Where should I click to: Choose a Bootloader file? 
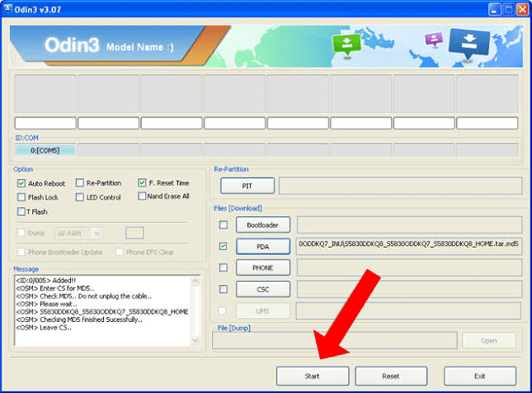(x=261, y=225)
